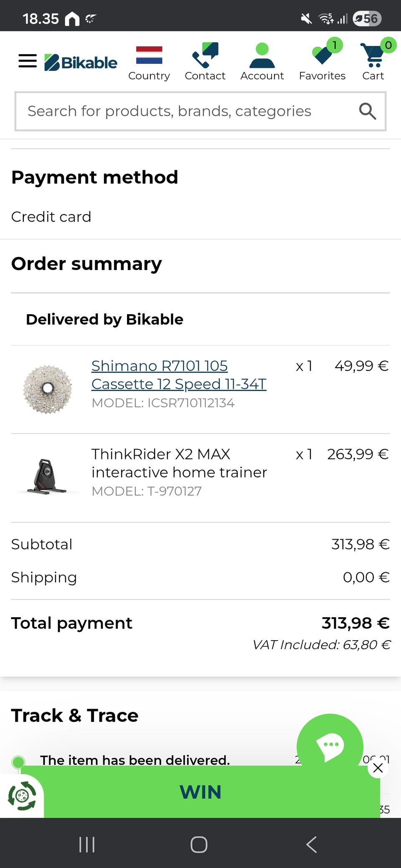401x868 pixels.
Task: Select the ThinkRider X2 MAX product title
Action: pyautogui.click(x=179, y=463)
